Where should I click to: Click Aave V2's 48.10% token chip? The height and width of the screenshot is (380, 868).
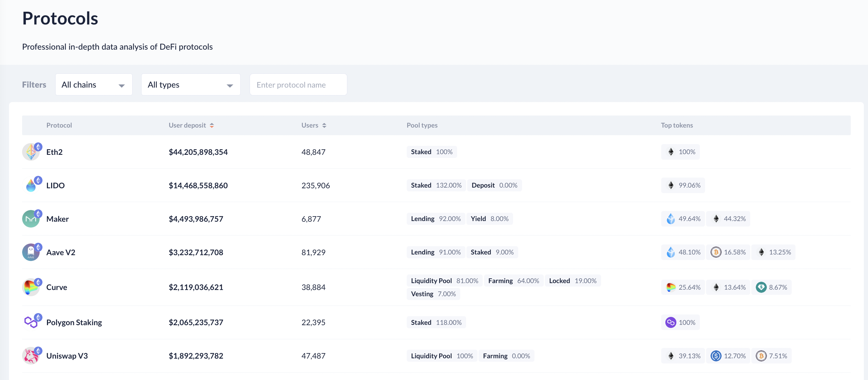coord(683,252)
